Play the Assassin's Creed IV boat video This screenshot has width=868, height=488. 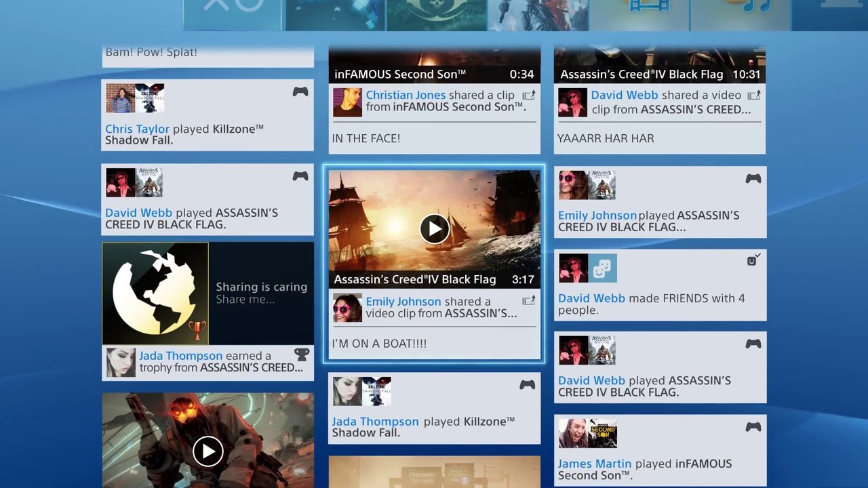(x=435, y=228)
